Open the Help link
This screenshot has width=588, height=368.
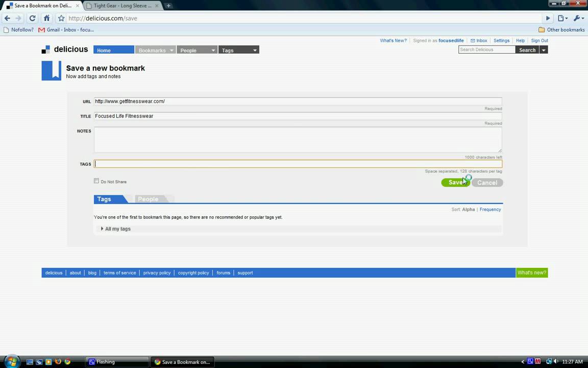(x=520, y=40)
